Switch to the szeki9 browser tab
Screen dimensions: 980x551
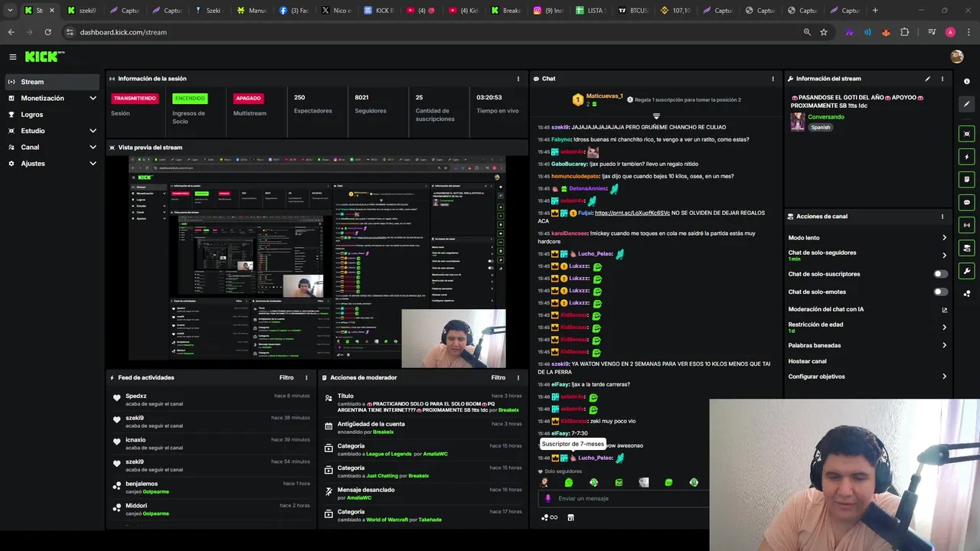tap(81, 11)
